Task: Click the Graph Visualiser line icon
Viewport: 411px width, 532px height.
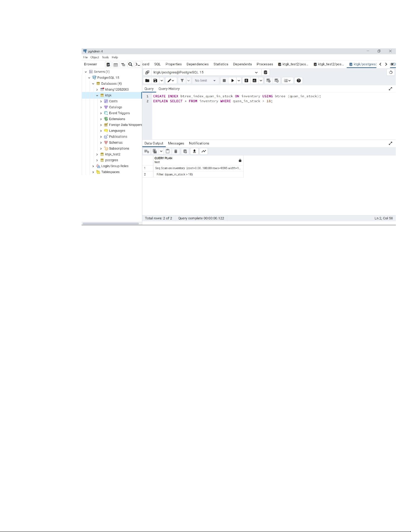Action: point(204,151)
